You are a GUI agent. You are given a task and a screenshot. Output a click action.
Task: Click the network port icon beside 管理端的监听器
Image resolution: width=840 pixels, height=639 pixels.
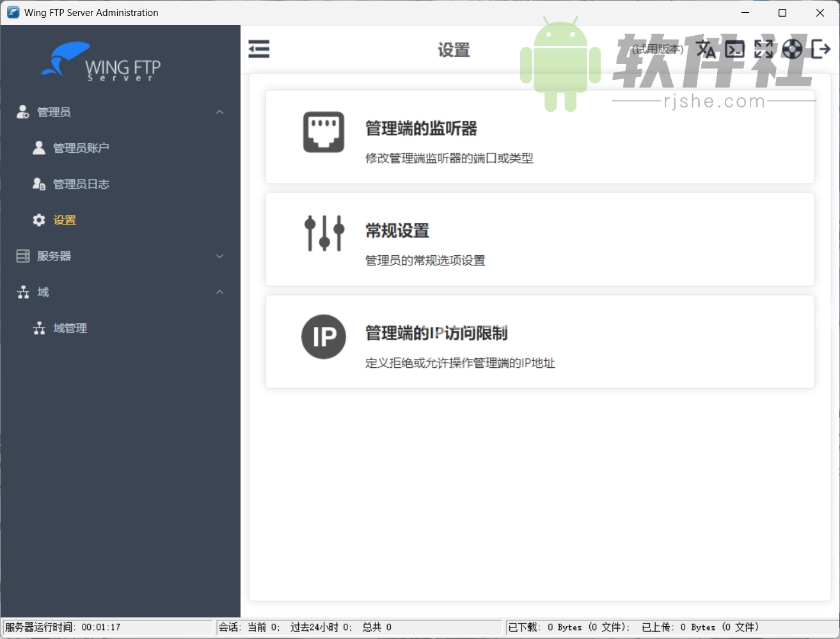click(x=323, y=132)
